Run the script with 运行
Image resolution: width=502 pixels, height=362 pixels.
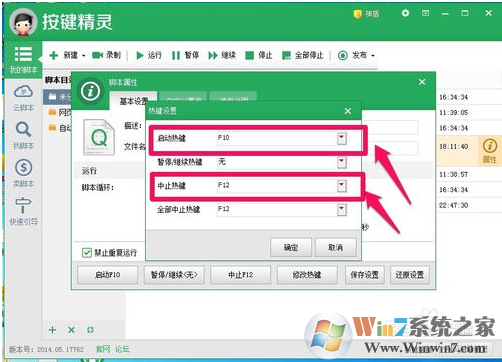click(149, 55)
